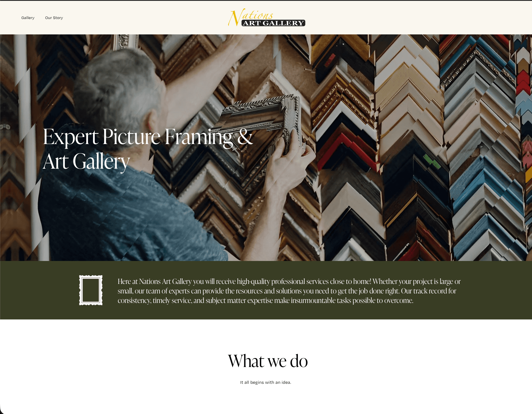The height and width of the screenshot is (414, 532).
Task: Click the What we do heading
Action: 268,361
